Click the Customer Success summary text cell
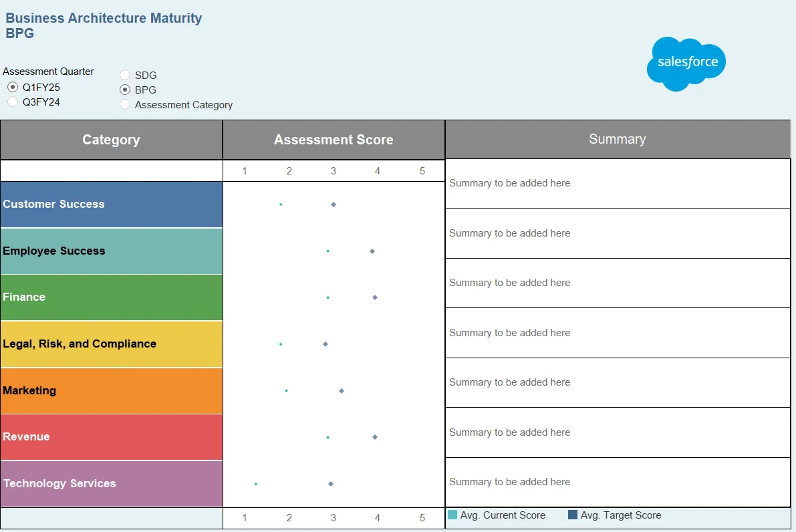The image size is (796, 532). pyautogui.click(x=618, y=183)
